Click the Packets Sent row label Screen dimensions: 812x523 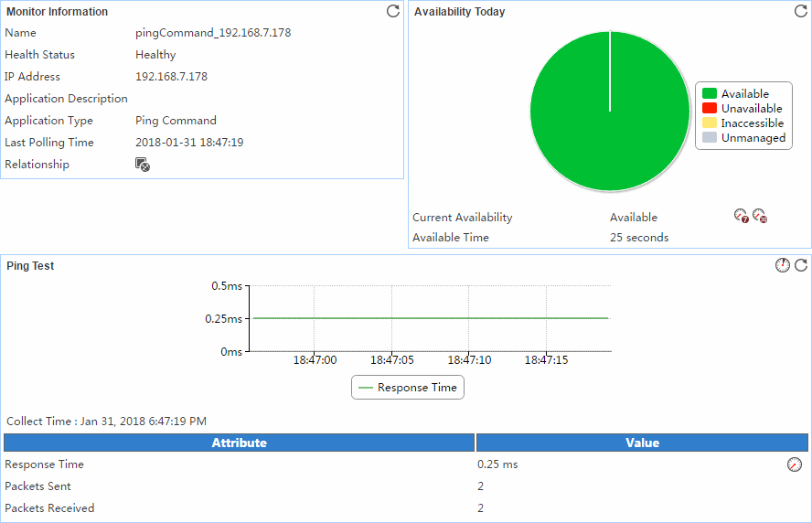coord(37,486)
